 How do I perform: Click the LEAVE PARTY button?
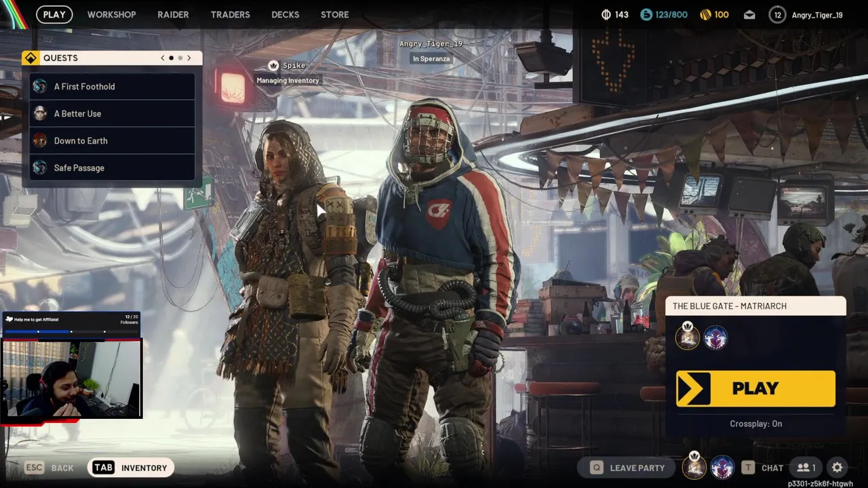click(x=627, y=468)
